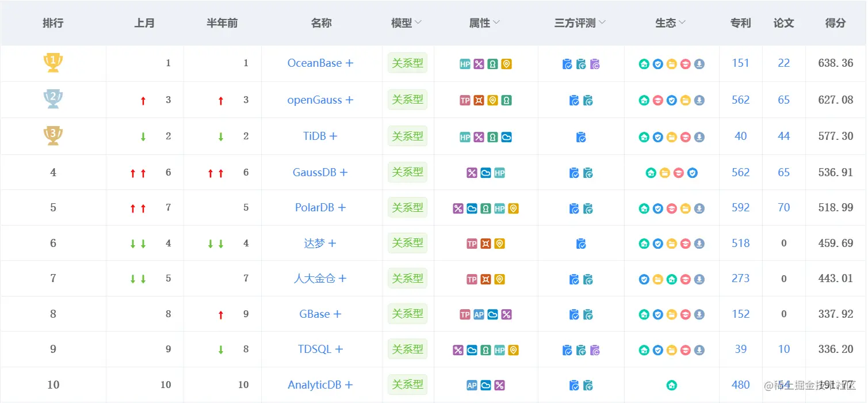Click the HP attribute icon in OceanBase row

(465, 64)
